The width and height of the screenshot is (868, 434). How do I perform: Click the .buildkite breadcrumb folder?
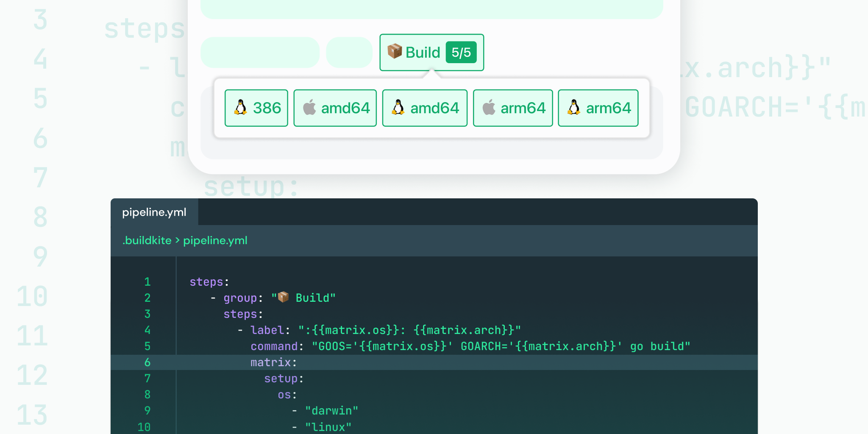[147, 240]
